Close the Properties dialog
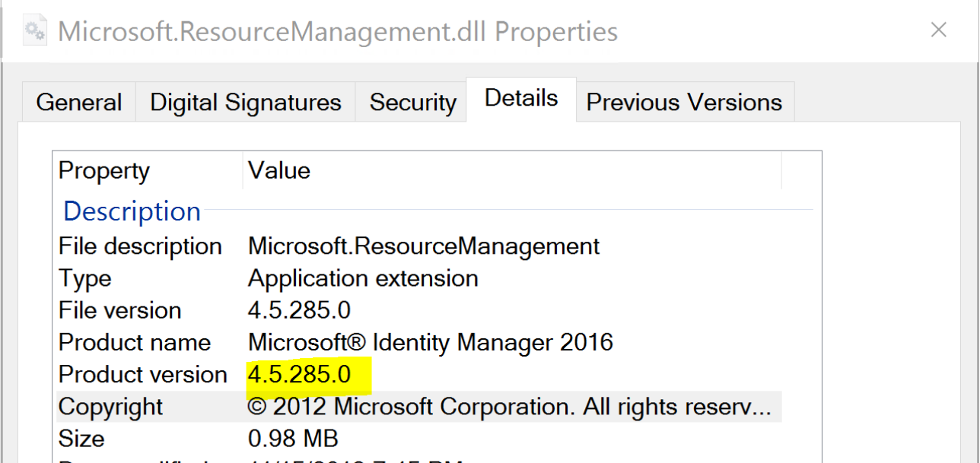The image size is (980, 463). point(939,30)
